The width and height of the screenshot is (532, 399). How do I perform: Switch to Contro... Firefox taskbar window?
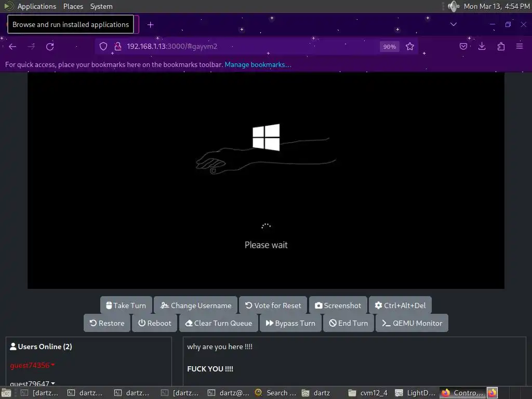(x=463, y=393)
